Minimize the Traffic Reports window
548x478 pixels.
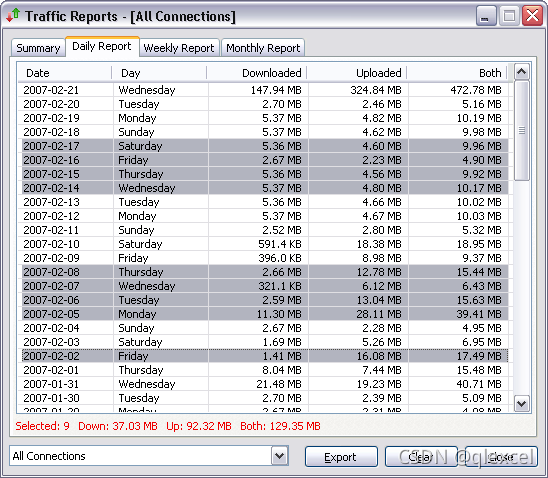pyautogui.click(x=486, y=16)
